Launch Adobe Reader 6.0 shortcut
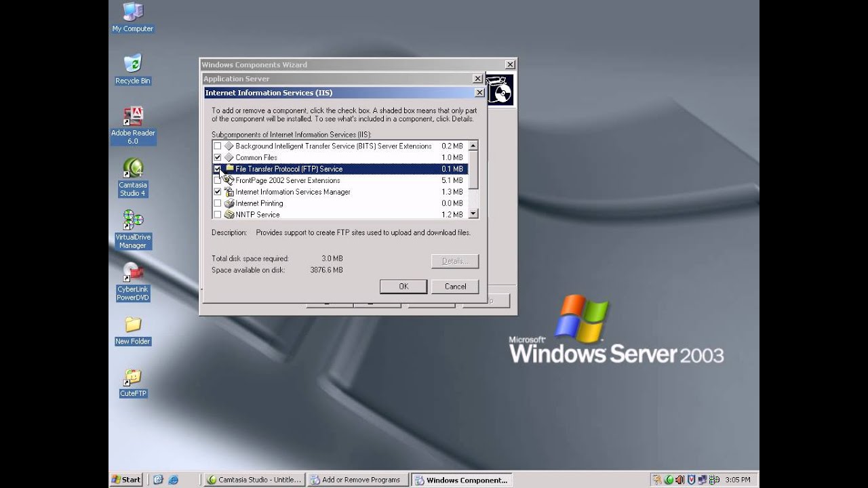The height and width of the screenshot is (488, 868). 133,125
